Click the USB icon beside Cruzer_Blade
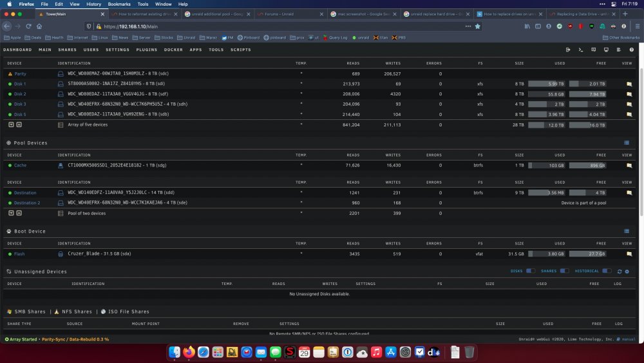The image size is (644, 363). click(x=61, y=254)
